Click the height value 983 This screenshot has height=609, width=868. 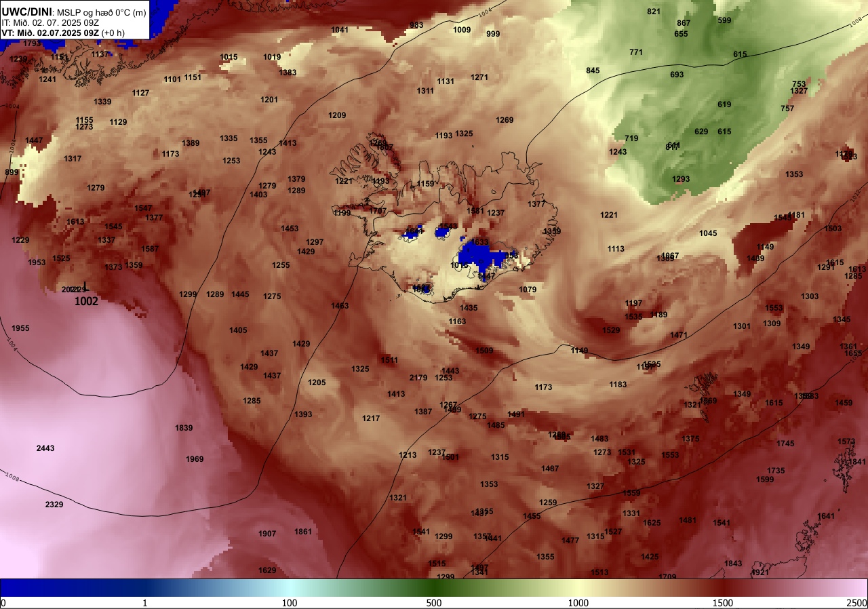coord(416,25)
